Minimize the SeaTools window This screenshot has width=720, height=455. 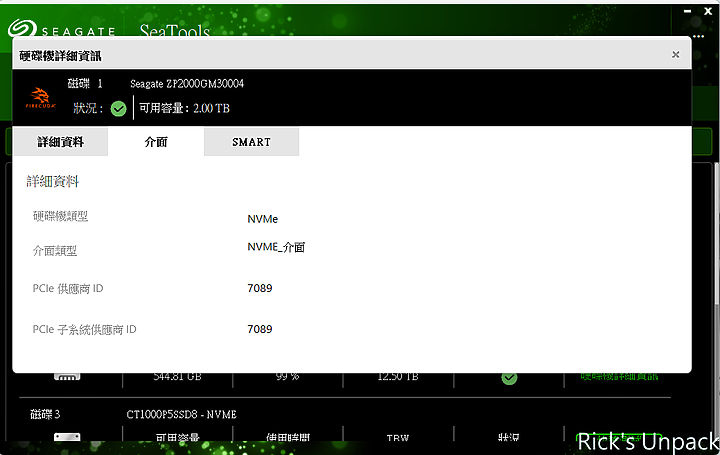687,11
